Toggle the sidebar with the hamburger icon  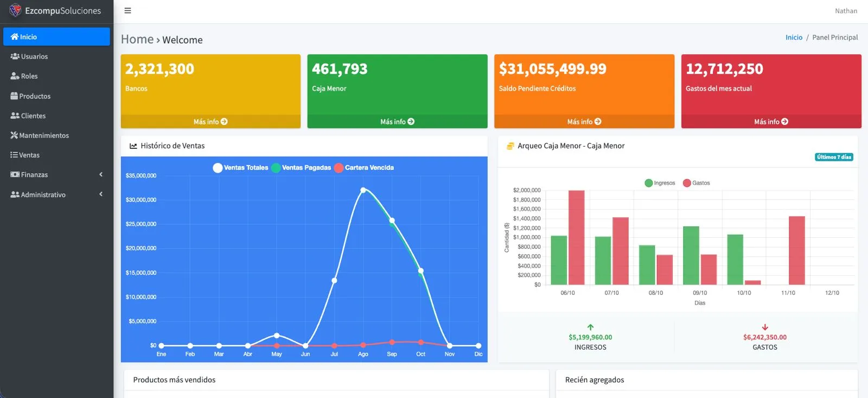pyautogui.click(x=127, y=11)
